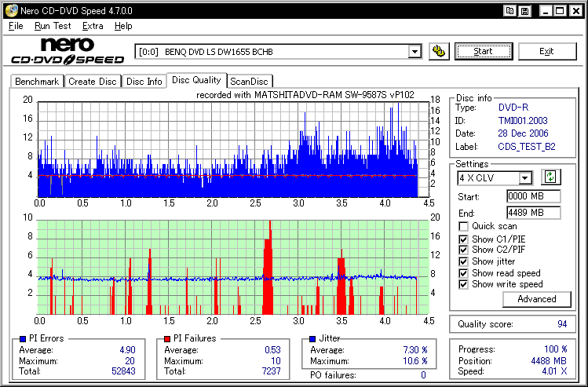Switch to the Disc Info tab
This screenshot has height=387, width=588.
(x=144, y=82)
